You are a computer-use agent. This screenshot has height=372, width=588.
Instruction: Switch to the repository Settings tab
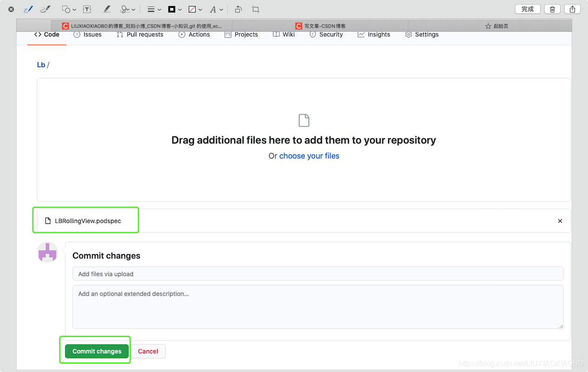(x=422, y=34)
